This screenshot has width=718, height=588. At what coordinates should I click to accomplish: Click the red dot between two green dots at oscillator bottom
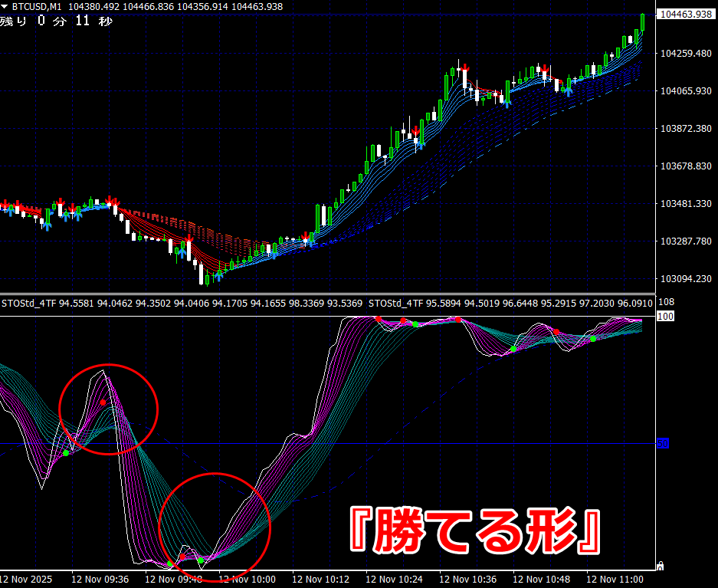click(182, 557)
